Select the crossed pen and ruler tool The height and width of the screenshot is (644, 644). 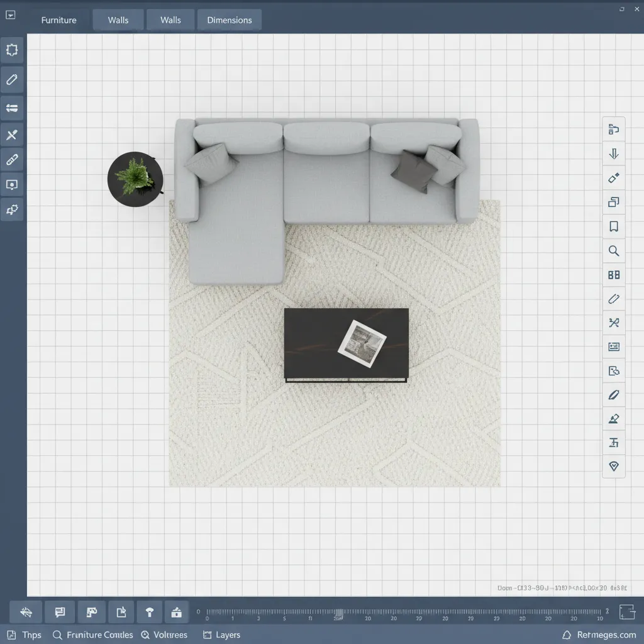tap(12, 135)
